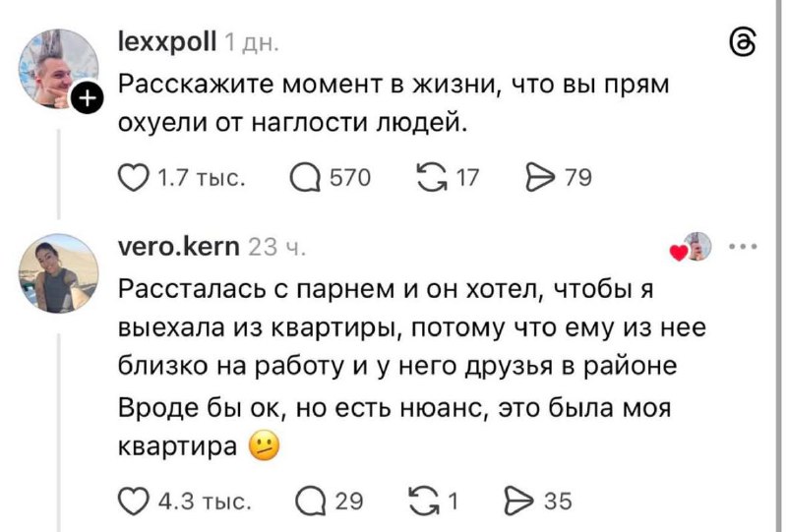Repost lexxpoll's post
The height and width of the screenshot is (532, 787).
(x=432, y=178)
